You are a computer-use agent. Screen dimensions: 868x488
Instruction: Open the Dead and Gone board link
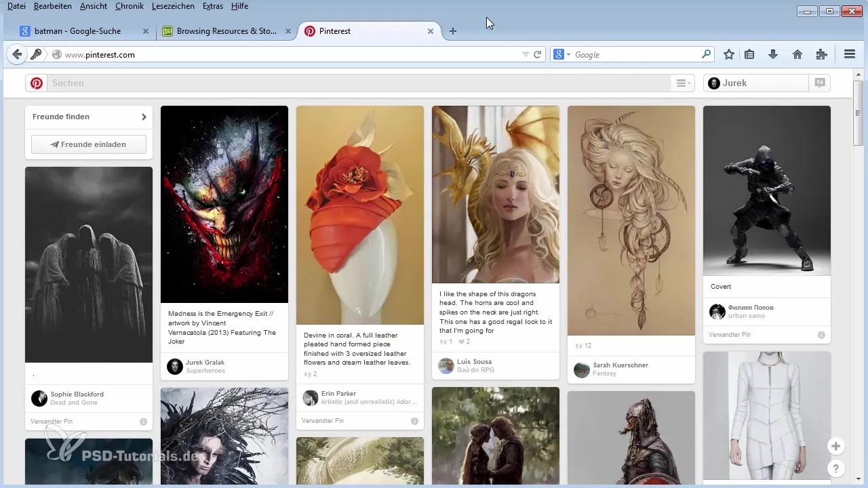pyautogui.click(x=74, y=403)
